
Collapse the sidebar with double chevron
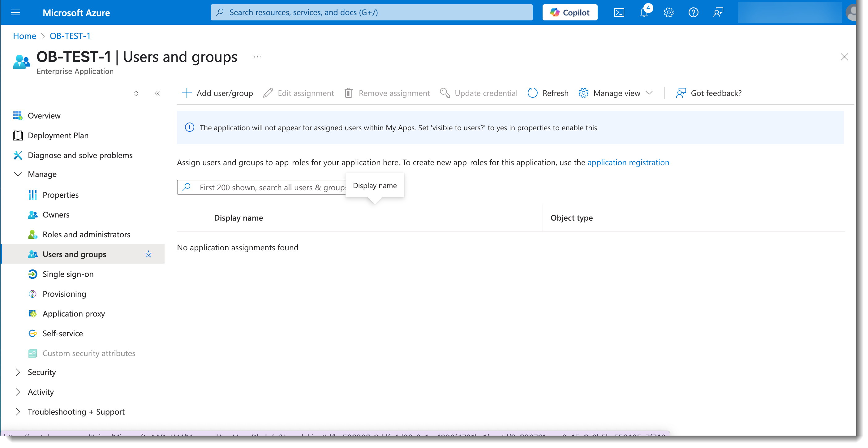pos(157,93)
